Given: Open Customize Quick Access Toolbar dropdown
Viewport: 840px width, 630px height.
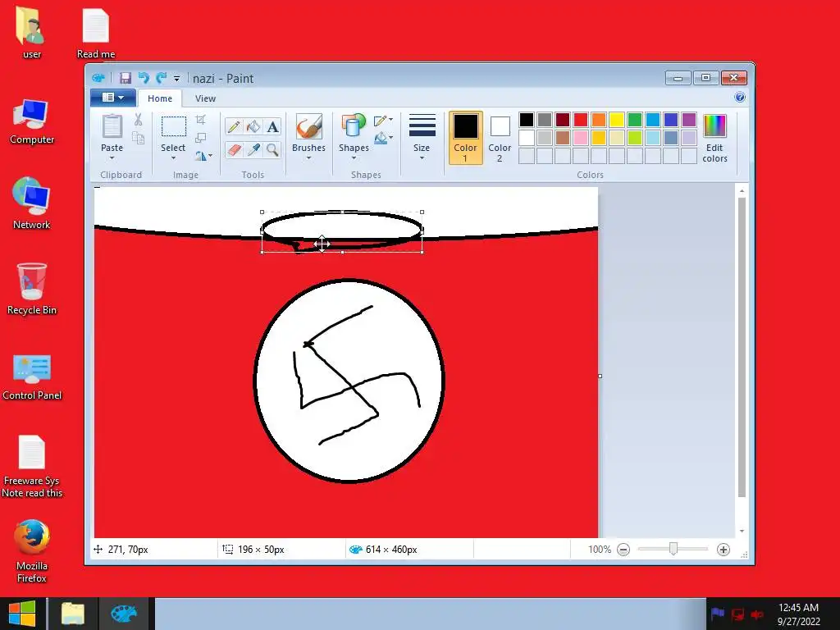Looking at the screenshot, I should [x=176, y=79].
